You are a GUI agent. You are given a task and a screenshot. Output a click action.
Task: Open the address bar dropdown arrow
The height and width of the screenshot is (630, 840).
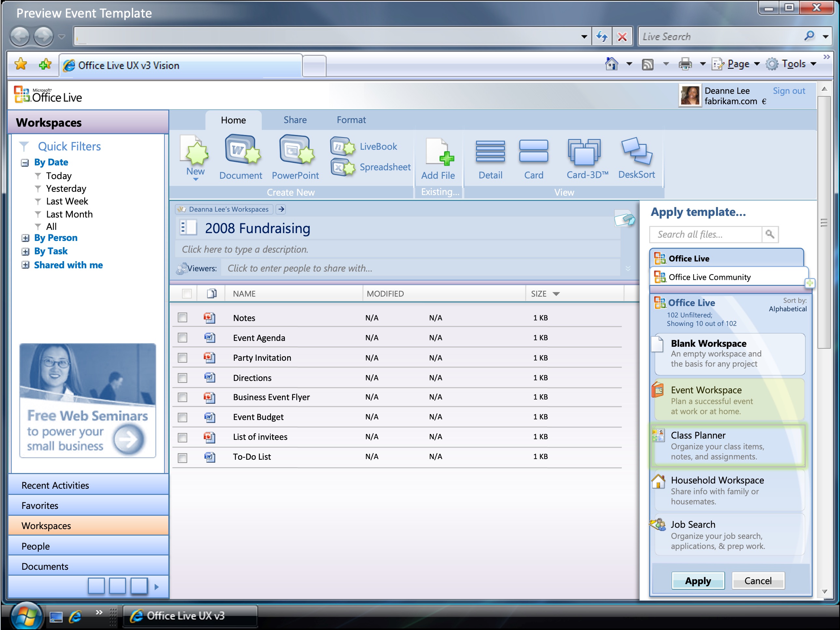584,37
